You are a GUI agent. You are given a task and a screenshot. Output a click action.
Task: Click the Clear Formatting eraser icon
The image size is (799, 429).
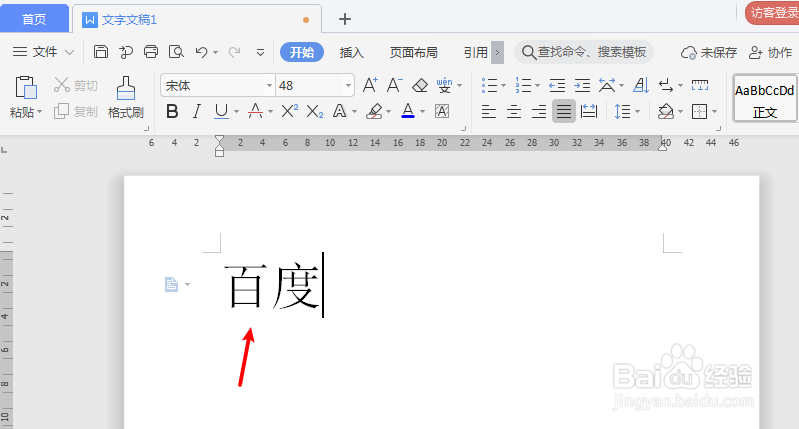pyautogui.click(x=420, y=85)
